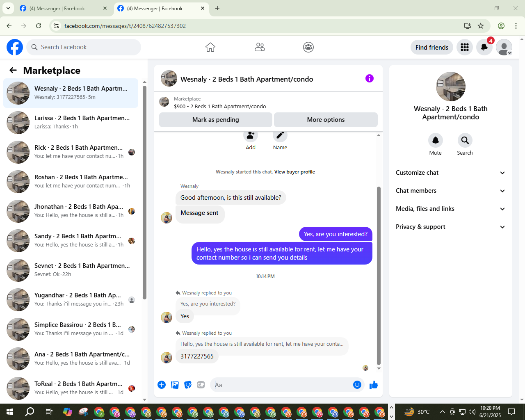
Task: Open ToReal conversation in list
Action: (71, 388)
